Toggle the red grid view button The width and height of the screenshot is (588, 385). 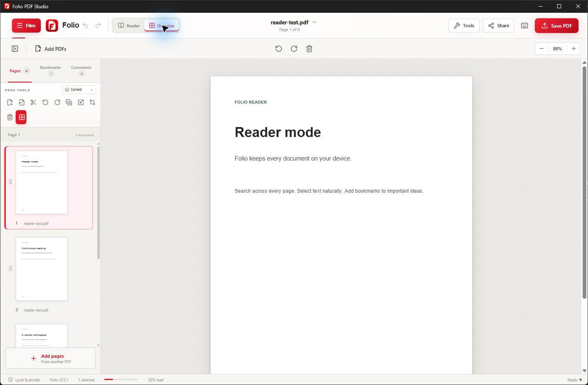coord(21,117)
